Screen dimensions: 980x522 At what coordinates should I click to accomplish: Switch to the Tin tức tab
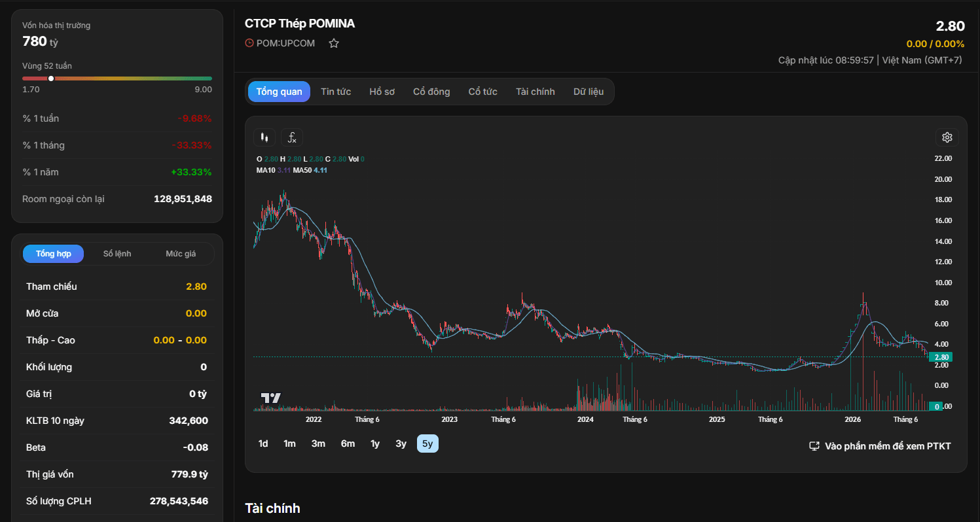336,92
